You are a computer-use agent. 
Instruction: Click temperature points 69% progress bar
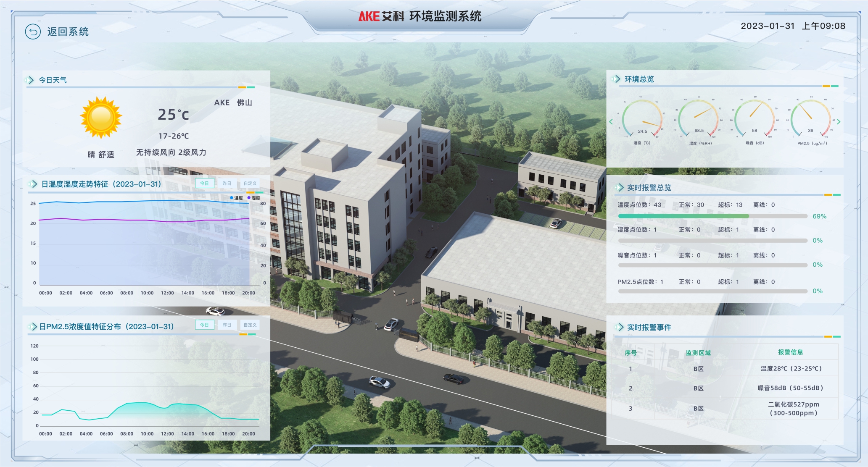coord(712,216)
